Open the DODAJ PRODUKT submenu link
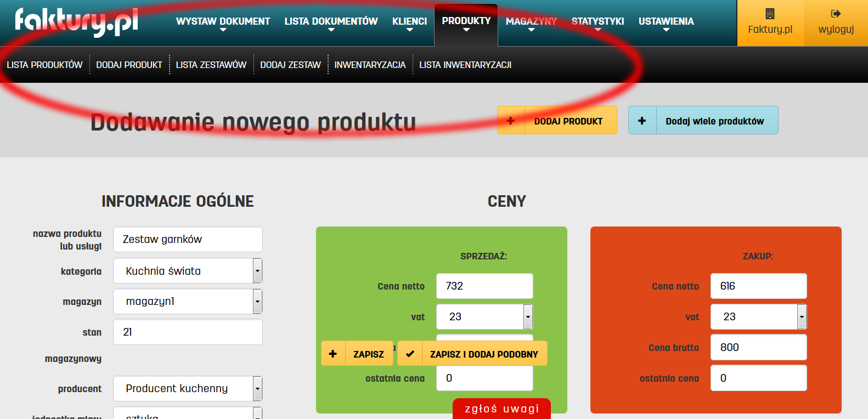This screenshot has height=419, width=868. (x=129, y=65)
